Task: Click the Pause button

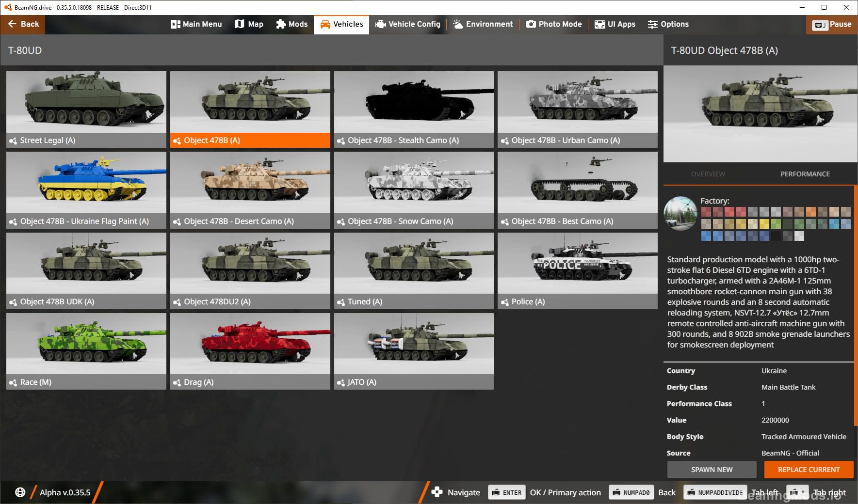Action: click(x=832, y=24)
